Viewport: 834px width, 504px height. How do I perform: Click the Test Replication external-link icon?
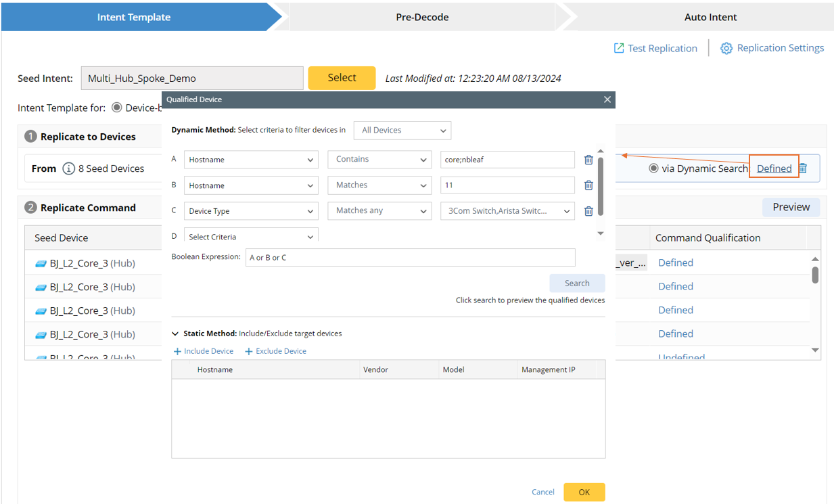[618, 48]
